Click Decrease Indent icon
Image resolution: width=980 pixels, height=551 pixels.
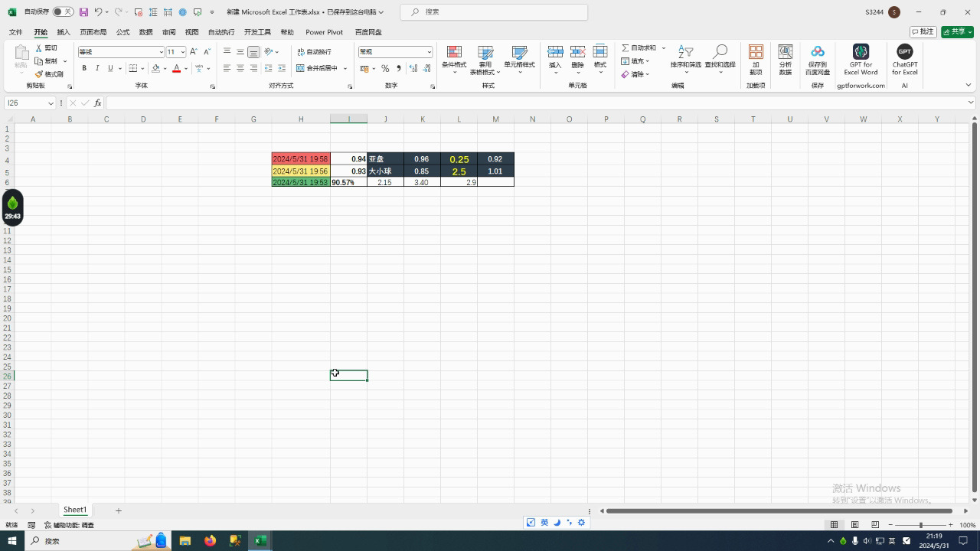268,68
